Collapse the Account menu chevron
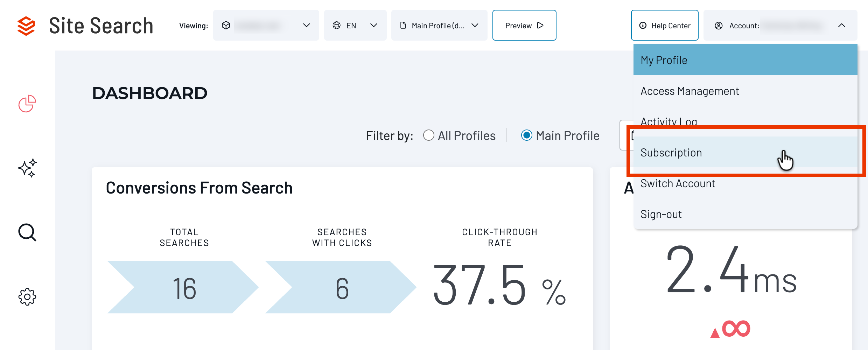 842,25
